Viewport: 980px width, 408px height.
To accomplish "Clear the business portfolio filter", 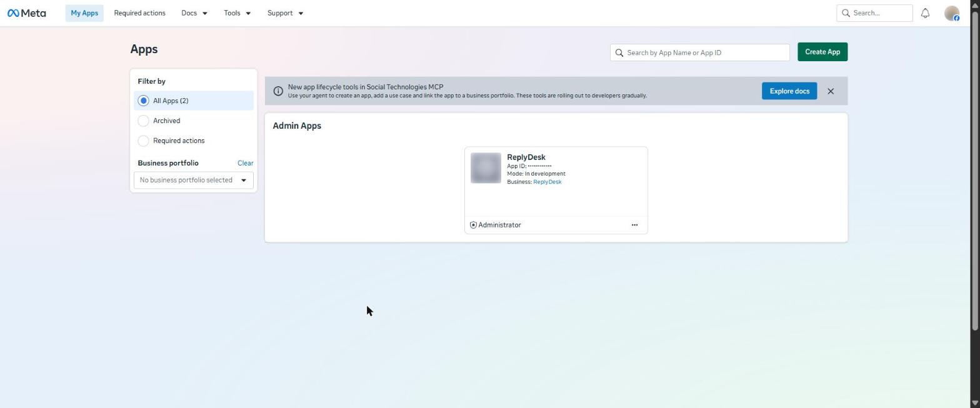I will pos(245,163).
